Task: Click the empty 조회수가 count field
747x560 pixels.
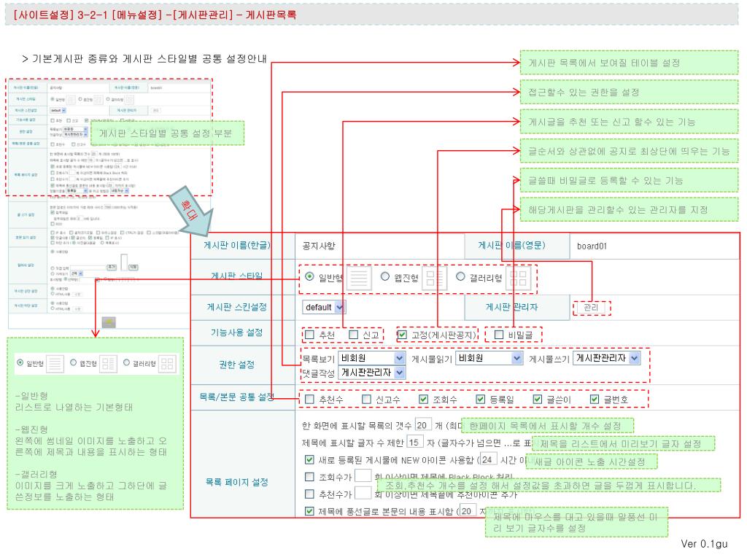Action: tap(363, 475)
